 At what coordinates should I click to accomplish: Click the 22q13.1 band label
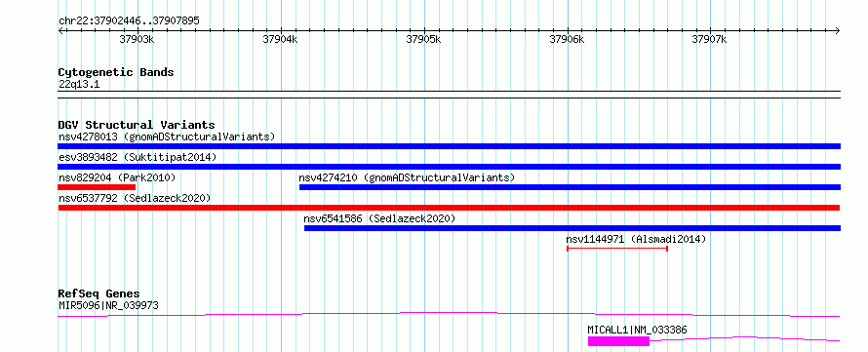79,84
